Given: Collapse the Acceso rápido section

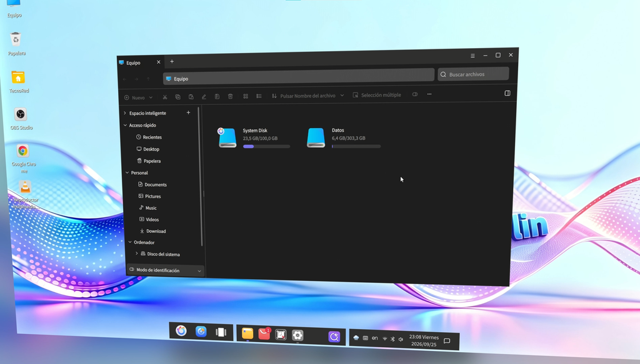Looking at the screenshot, I should click(125, 125).
